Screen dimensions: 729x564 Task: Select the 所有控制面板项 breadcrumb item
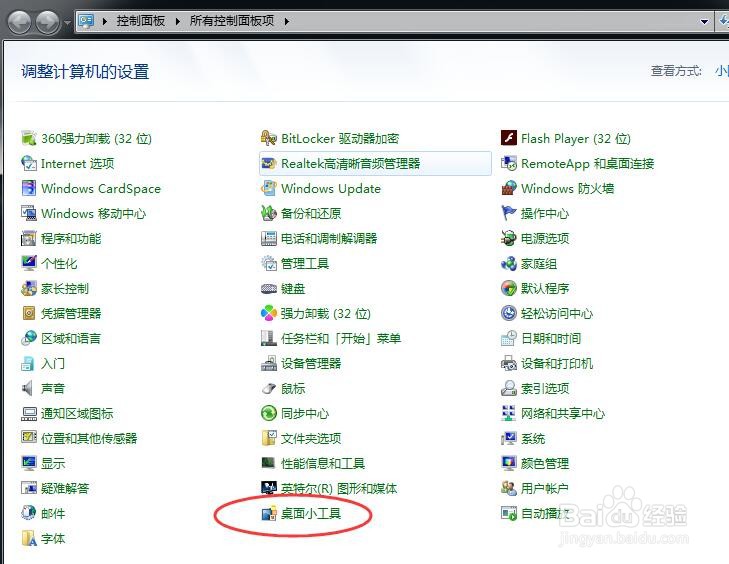[232, 21]
